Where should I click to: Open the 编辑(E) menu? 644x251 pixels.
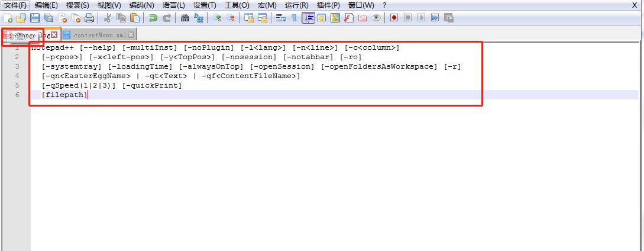46,5
